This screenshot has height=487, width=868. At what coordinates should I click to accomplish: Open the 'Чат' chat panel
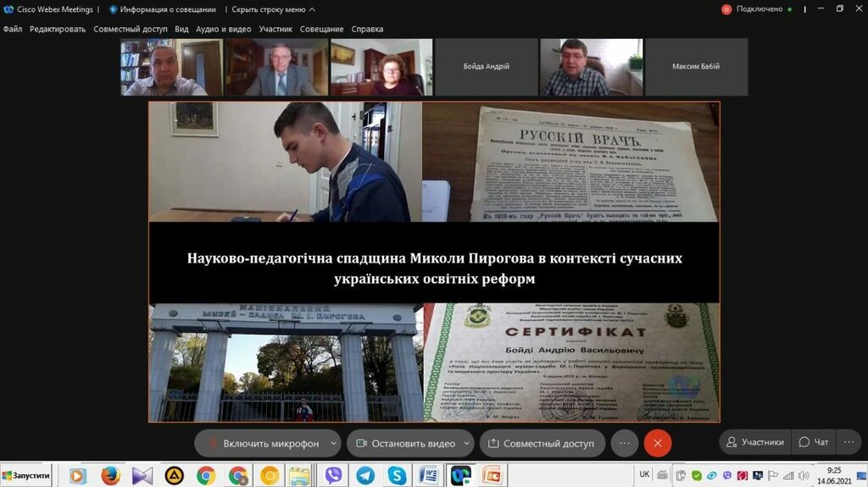[814, 442]
